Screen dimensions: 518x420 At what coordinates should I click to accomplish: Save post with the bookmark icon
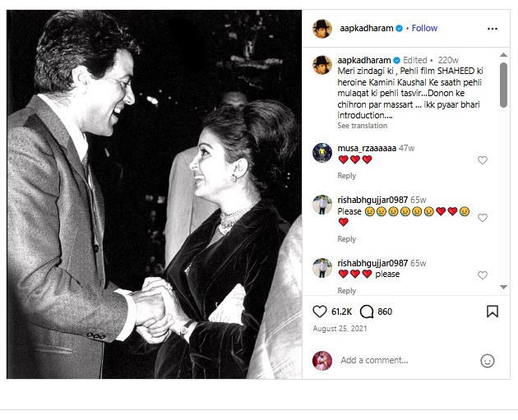click(492, 312)
